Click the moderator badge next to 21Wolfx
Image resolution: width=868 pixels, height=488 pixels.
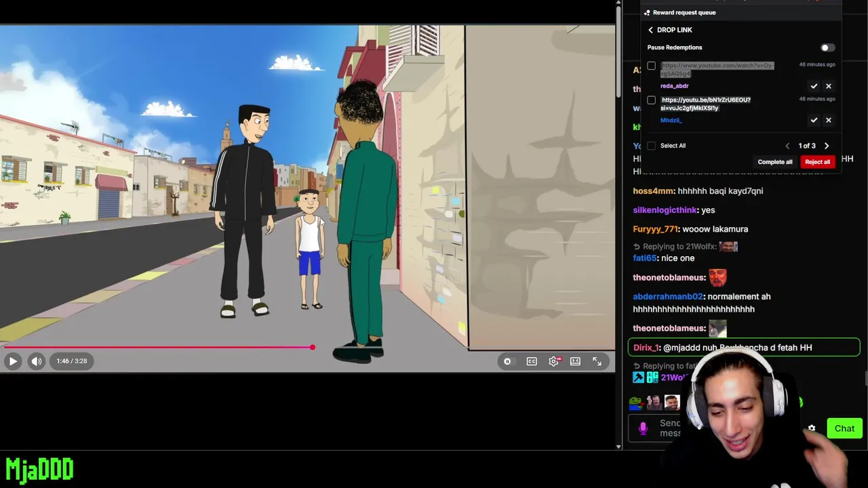pyautogui.click(x=638, y=378)
